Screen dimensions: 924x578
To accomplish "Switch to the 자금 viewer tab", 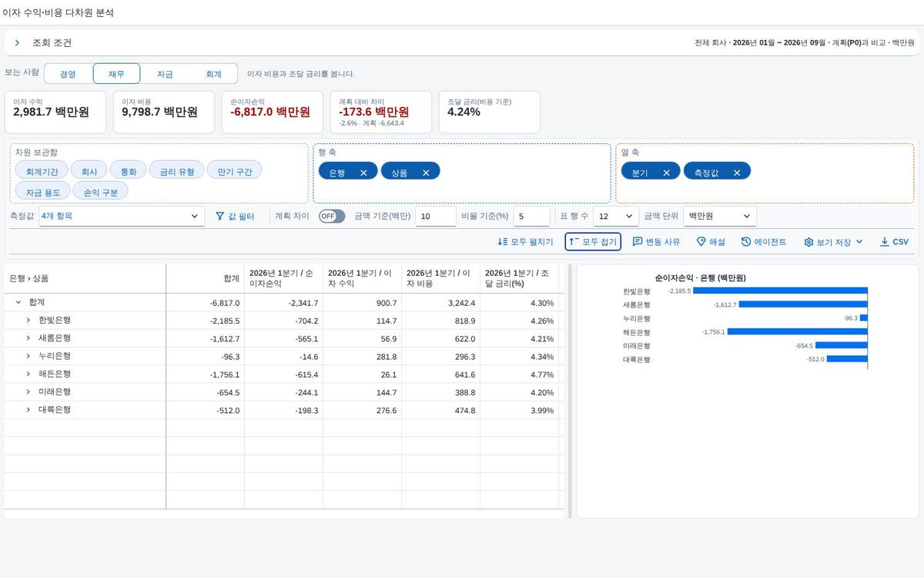I will (x=165, y=74).
